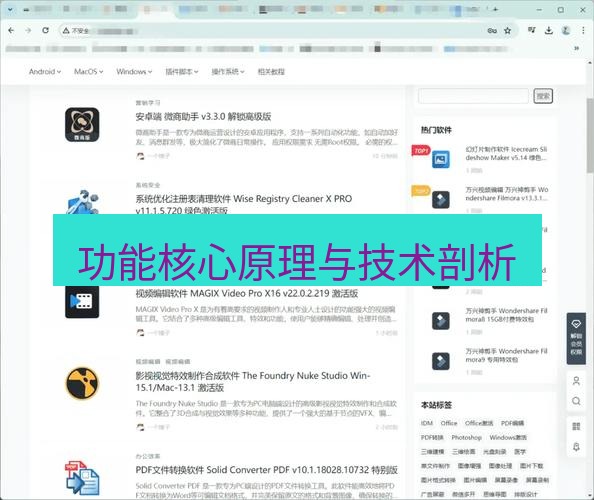Click the author avatar under 微商助手 post
The width and height of the screenshot is (594, 500).
pos(140,156)
